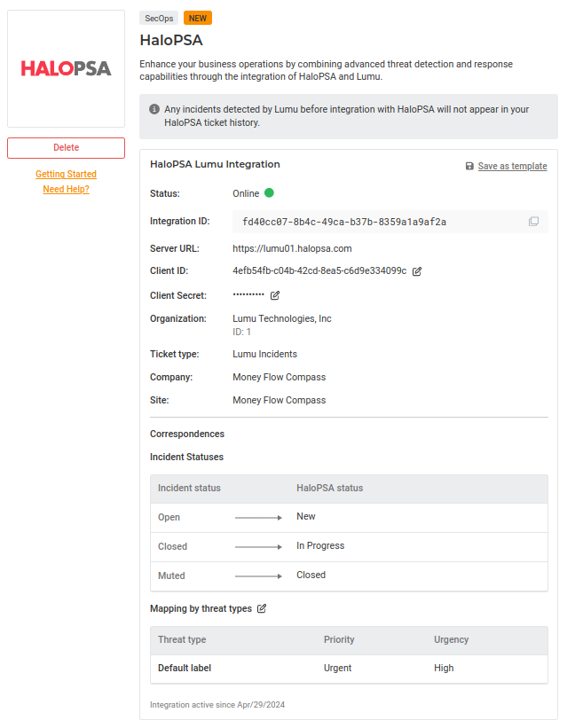Delete the HaloPSA integration
The image size is (567, 728).
[x=66, y=148]
